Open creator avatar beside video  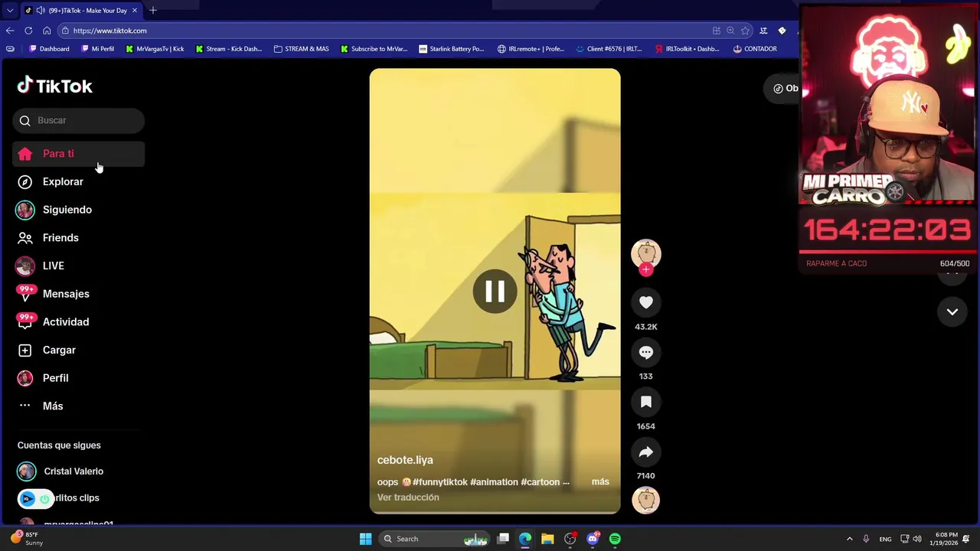click(646, 253)
